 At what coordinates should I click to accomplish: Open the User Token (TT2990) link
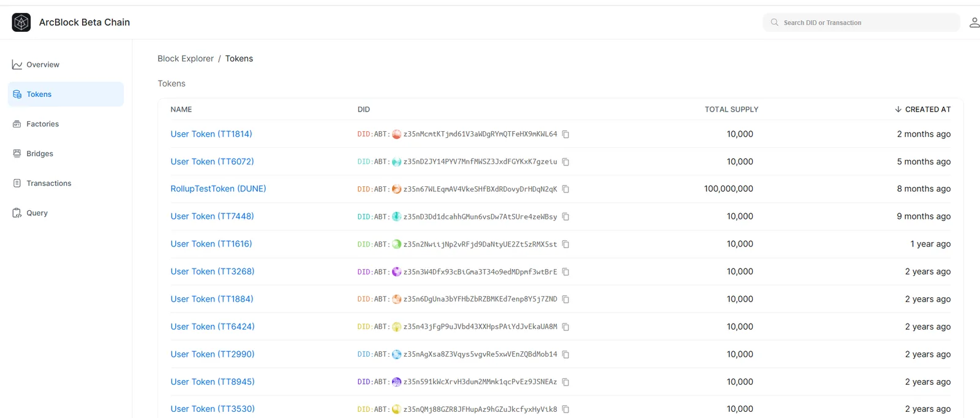click(x=213, y=354)
